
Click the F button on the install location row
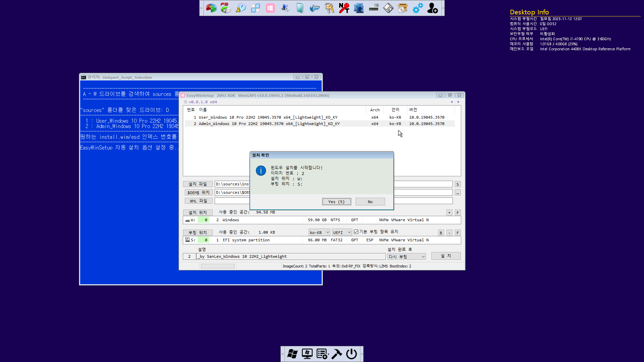(458, 213)
